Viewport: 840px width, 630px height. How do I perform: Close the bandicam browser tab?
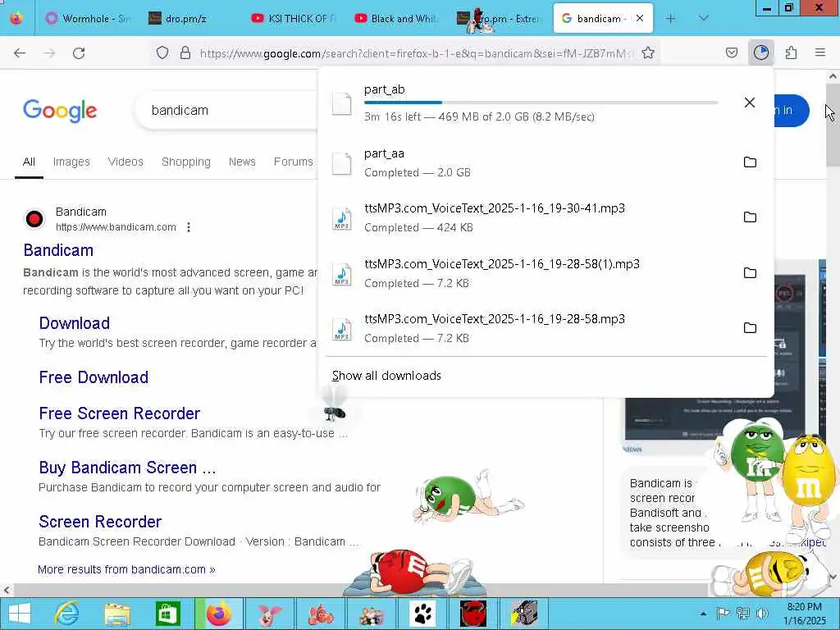pyautogui.click(x=640, y=18)
